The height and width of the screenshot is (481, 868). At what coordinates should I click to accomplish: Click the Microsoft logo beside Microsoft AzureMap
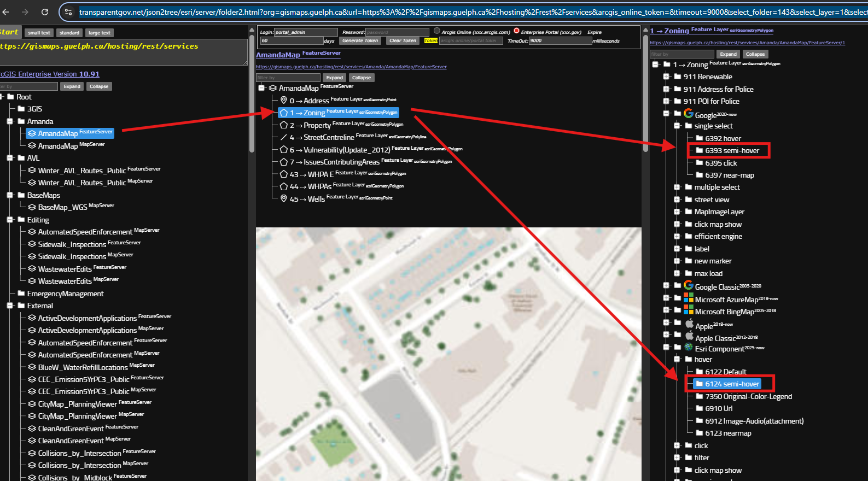[689, 298]
